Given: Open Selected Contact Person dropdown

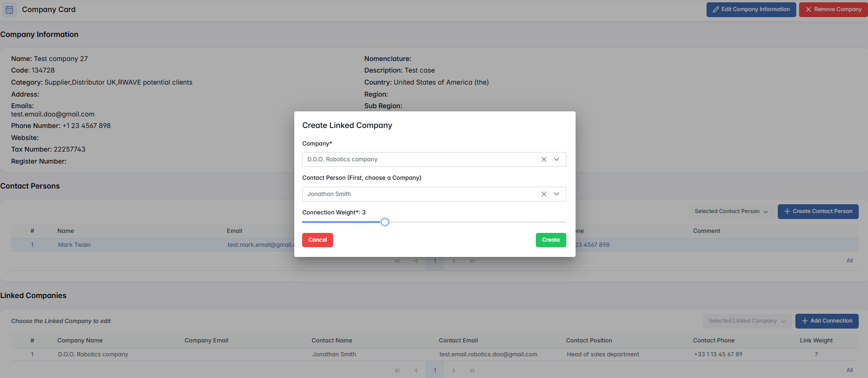Looking at the screenshot, I should pyautogui.click(x=731, y=211).
